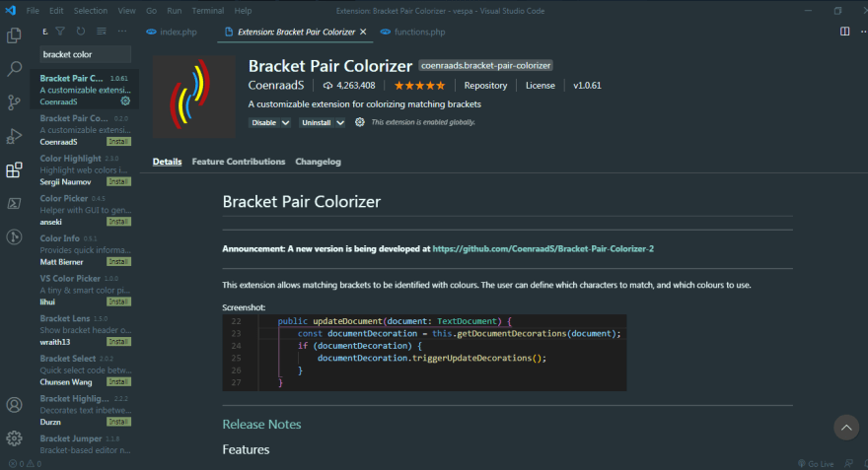Open the Explorer view in activity bar
The width and height of the screenshot is (868, 470).
tap(14, 35)
